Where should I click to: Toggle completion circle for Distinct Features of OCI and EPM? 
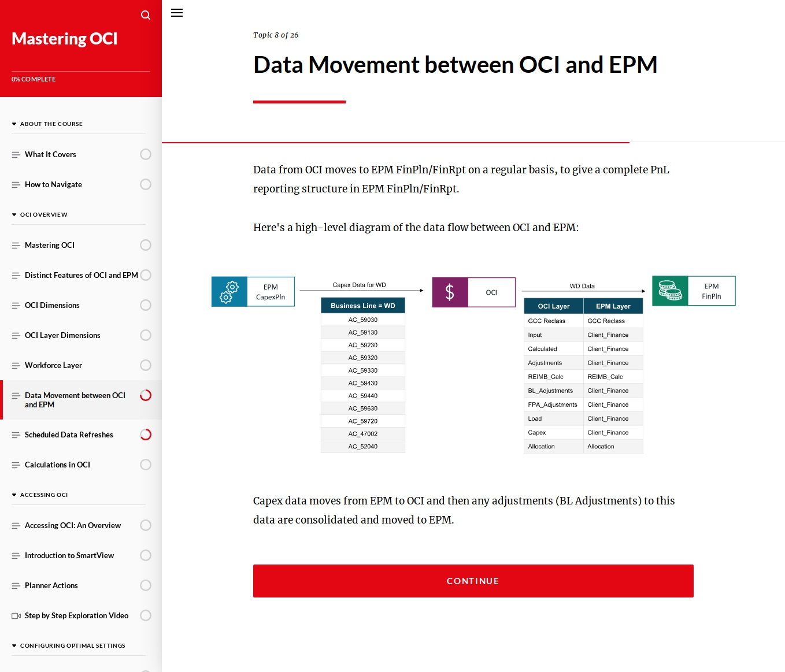tap(146, 275)
